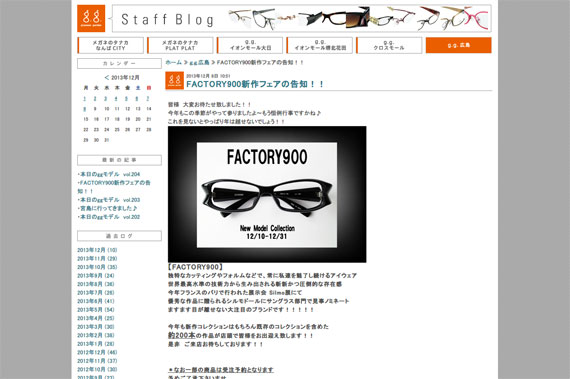This screenshot has width=570, height=379.
Task: Open archive 2013年8月
Action: pyautogui.click(x=96, y=284)
